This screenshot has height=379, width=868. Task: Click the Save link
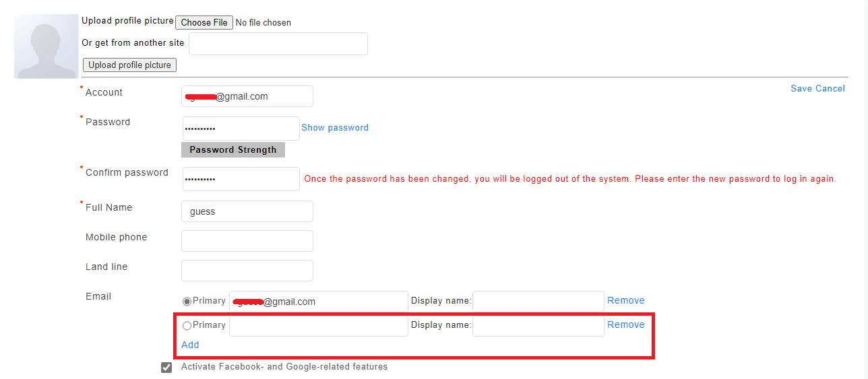click(x=801, y=88)
